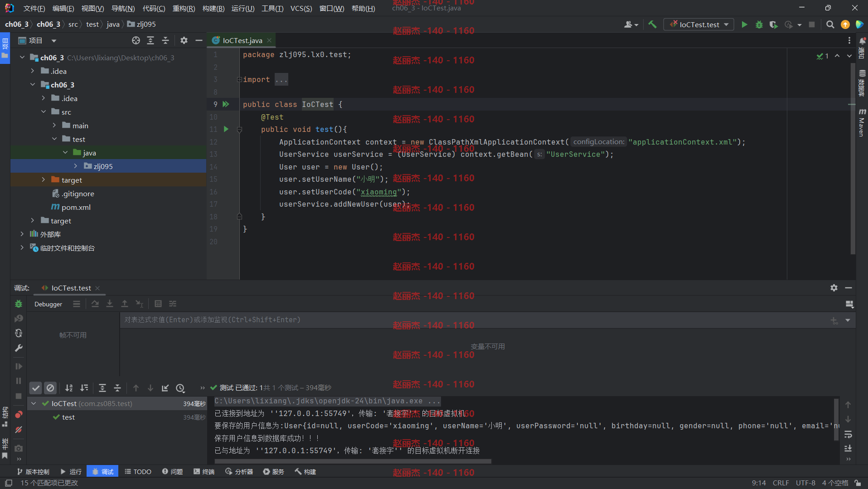Expand external libraries node
Screen dimensions: 868x489
tap(22, 234)
